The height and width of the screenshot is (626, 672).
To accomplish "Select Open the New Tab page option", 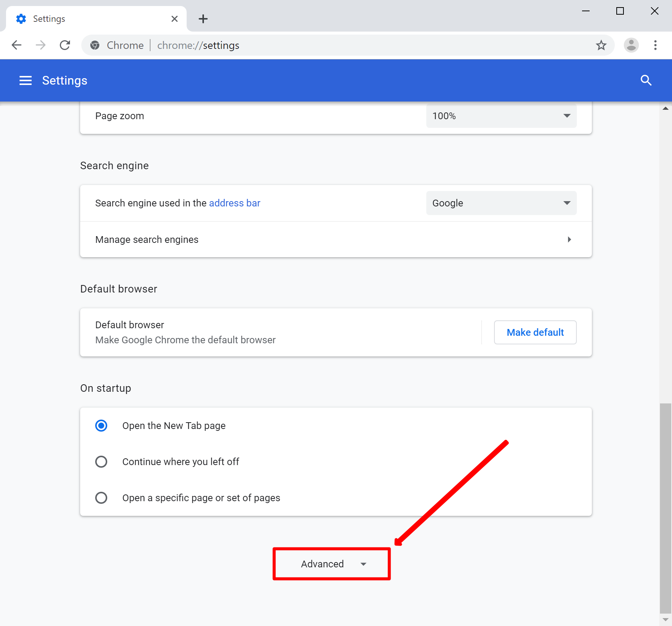I will click(101, 426).
